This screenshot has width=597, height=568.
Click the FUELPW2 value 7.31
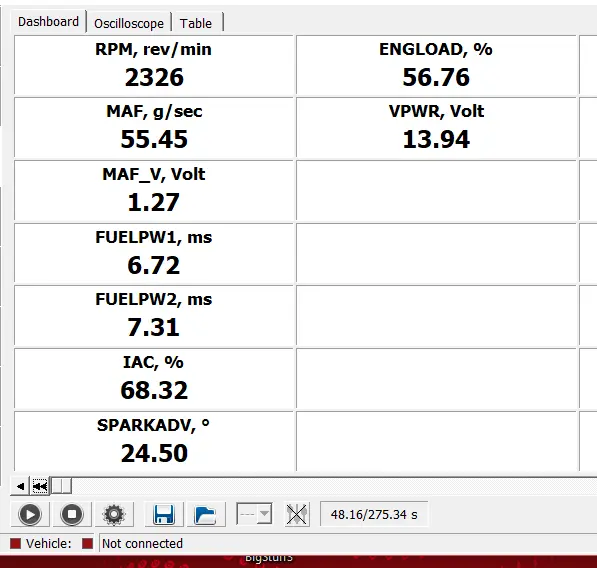pos(153,327)
